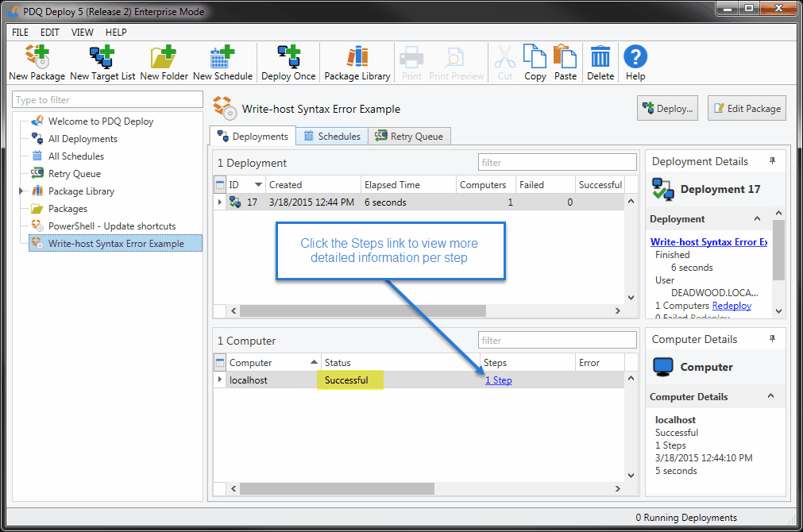Open the deployments grid column chooser icon
Viewport: 803px width, 532px height.
click(x=220, y=185)
